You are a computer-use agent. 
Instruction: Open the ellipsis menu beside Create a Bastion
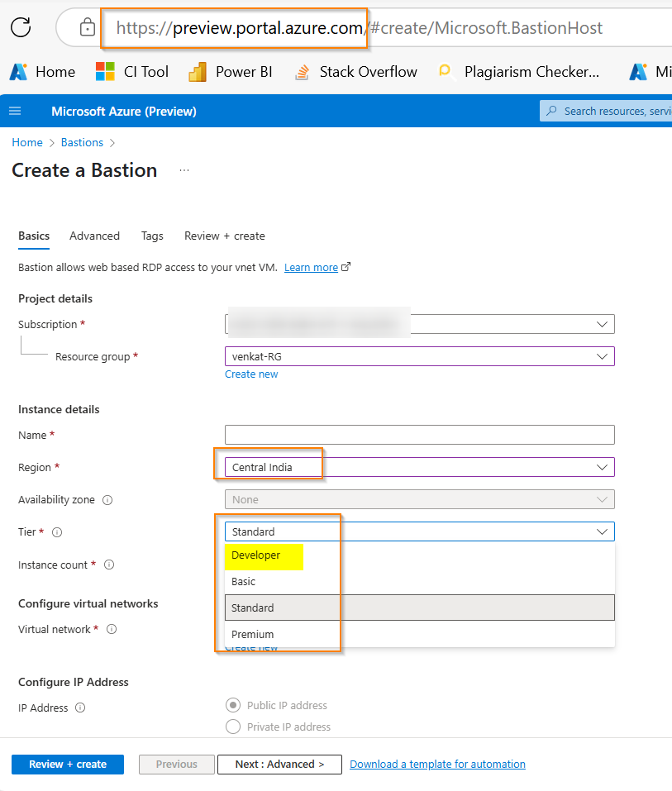184,170
